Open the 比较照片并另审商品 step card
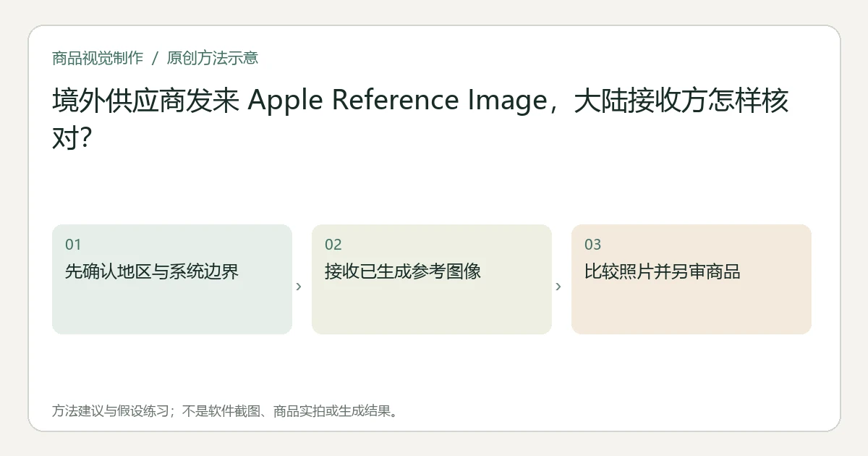This screenshot has height=456, width=868. 692,279
